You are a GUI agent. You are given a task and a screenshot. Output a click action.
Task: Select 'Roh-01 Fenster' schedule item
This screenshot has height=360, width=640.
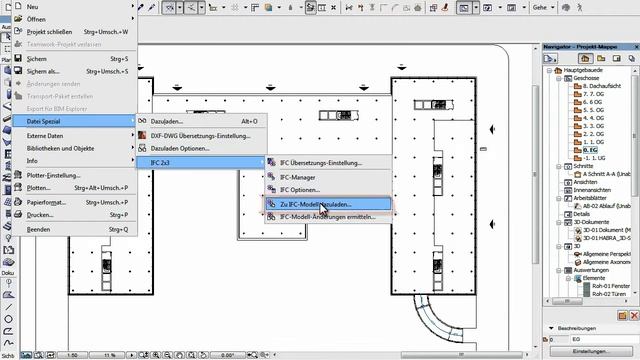coord(611,286)
